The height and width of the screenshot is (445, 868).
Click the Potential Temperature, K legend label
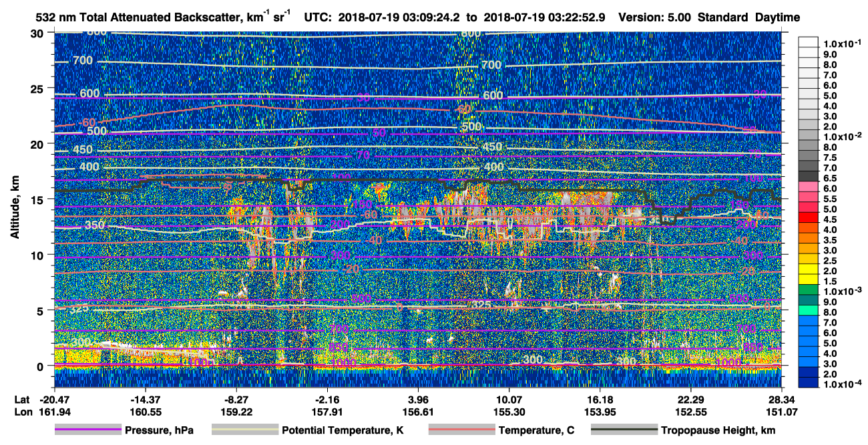click(343, 431)
